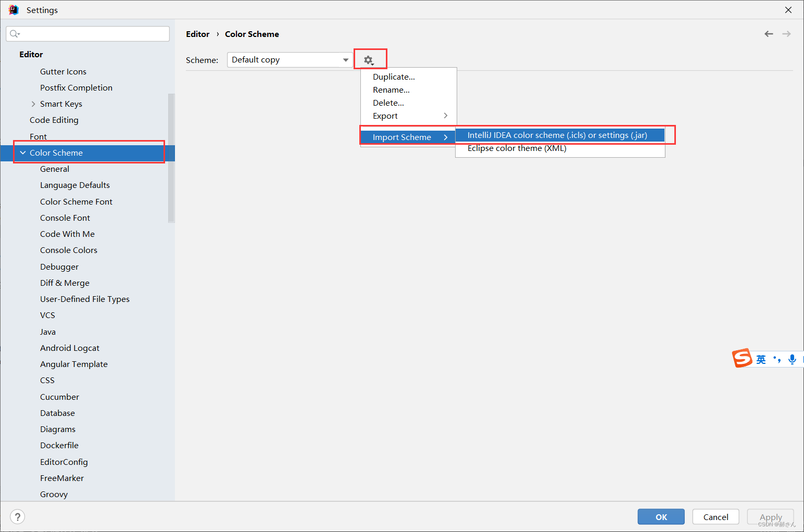Click the Editor breadcrumb link
Viewport: 804px width, 532px height.
click(198, 34)
